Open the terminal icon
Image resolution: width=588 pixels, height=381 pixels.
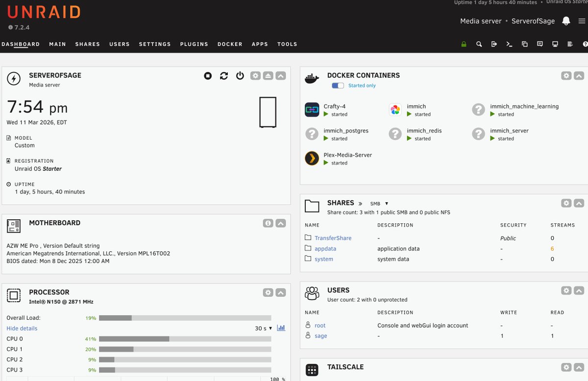point(509,44)
